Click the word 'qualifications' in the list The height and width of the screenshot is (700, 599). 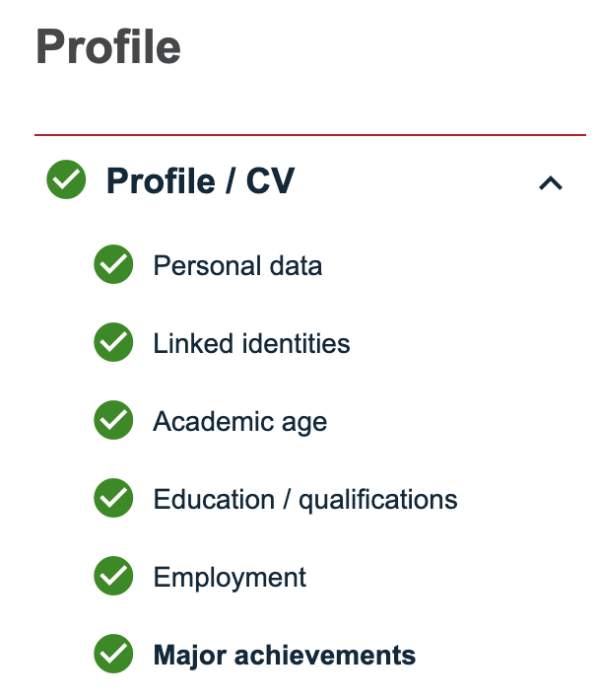[378, 499]
